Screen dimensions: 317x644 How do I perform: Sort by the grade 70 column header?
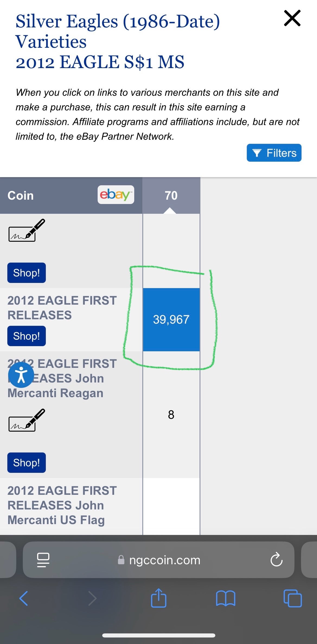[171, 196]
